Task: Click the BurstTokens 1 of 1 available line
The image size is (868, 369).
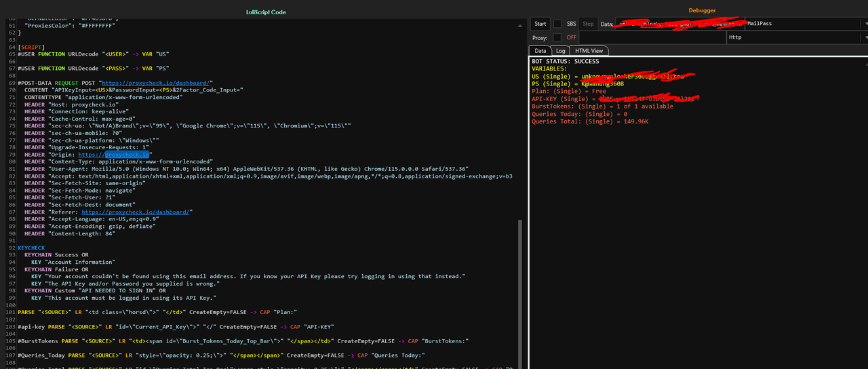Action: (602, 106)
